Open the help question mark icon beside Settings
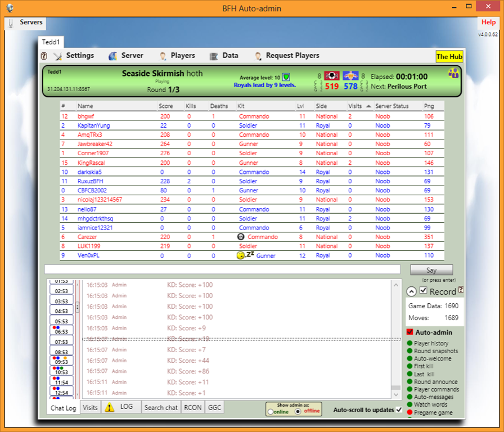504x432 pixels. click(x=44, y=56)
